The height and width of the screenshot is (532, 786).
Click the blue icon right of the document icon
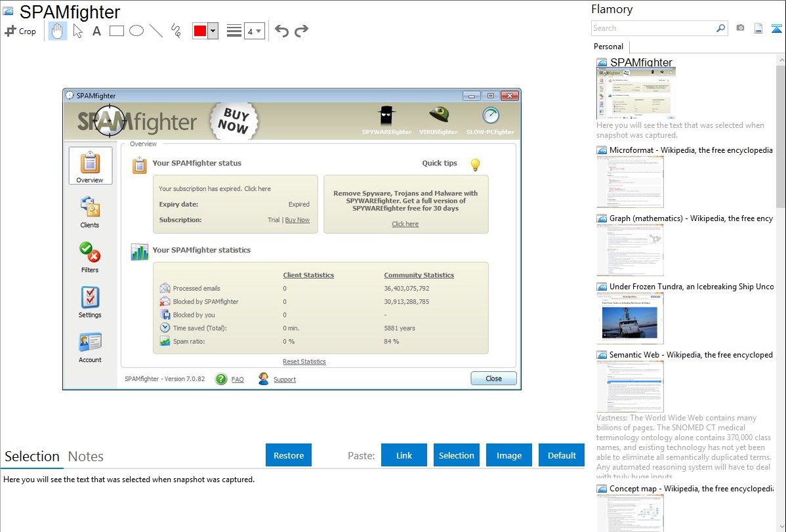point(776,28)
